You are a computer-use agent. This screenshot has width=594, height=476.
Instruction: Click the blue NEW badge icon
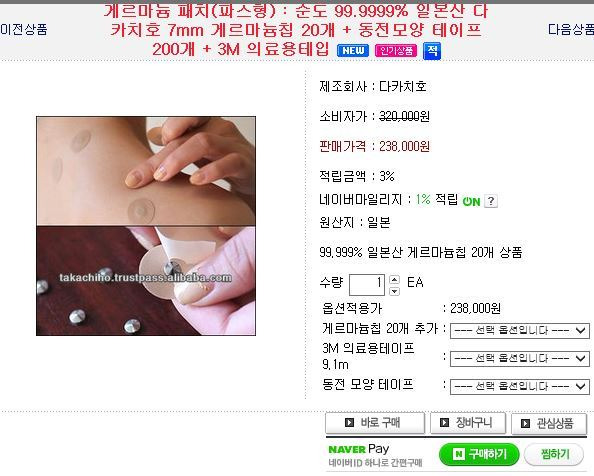[353, 51]
